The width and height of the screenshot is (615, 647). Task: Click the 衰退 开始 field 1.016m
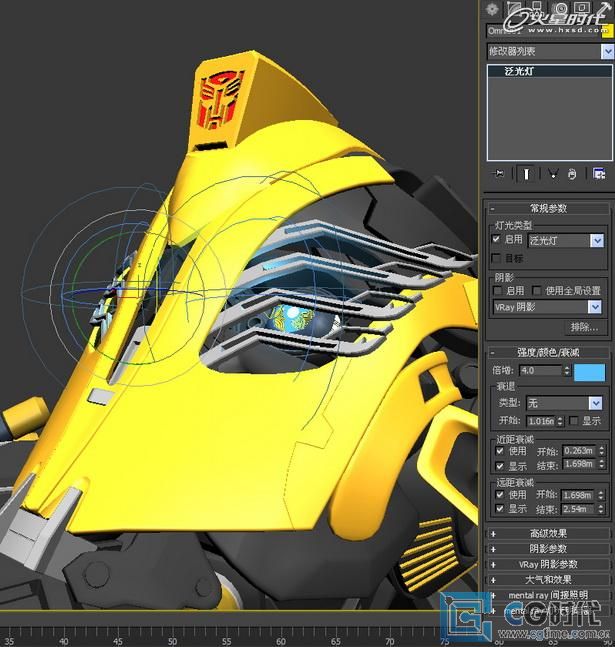click(x=541, y=421)
